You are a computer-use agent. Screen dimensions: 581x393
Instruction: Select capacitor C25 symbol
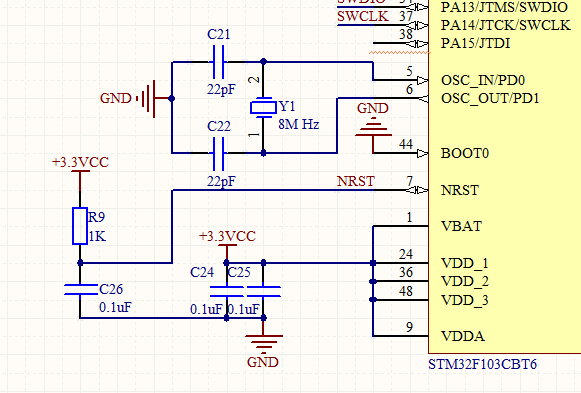(263, 292)
